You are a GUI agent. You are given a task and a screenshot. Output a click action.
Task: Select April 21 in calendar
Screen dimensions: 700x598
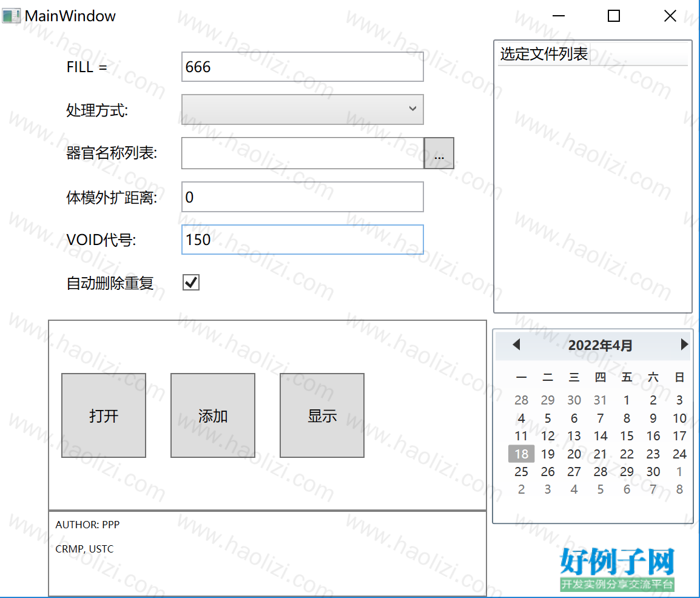click(x=601, y=454)
